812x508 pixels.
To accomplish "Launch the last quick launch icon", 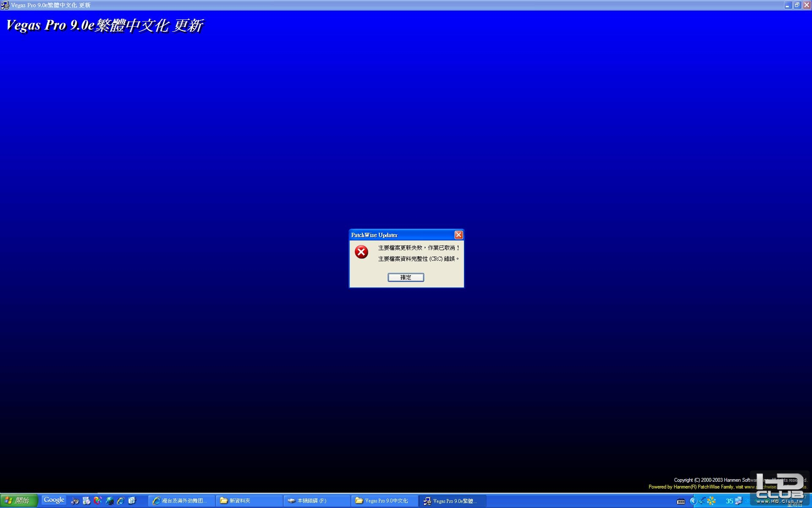I will click(132, 501).
